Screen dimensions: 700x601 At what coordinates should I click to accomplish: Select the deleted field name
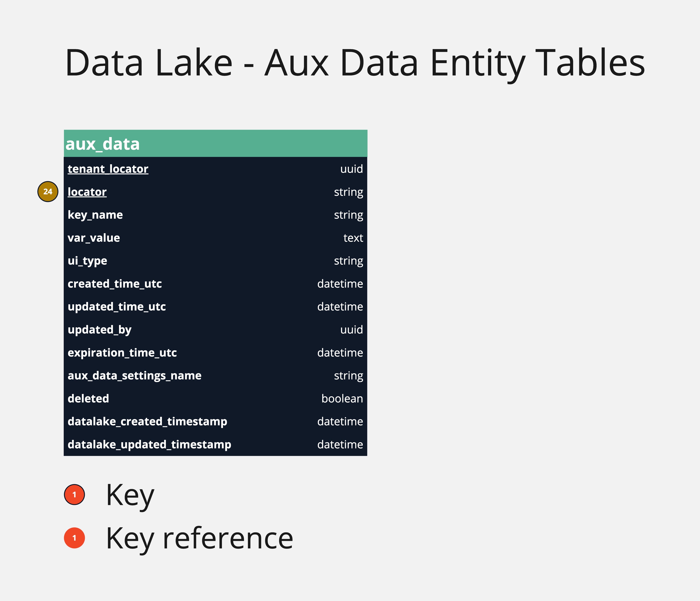click(88, 399)
